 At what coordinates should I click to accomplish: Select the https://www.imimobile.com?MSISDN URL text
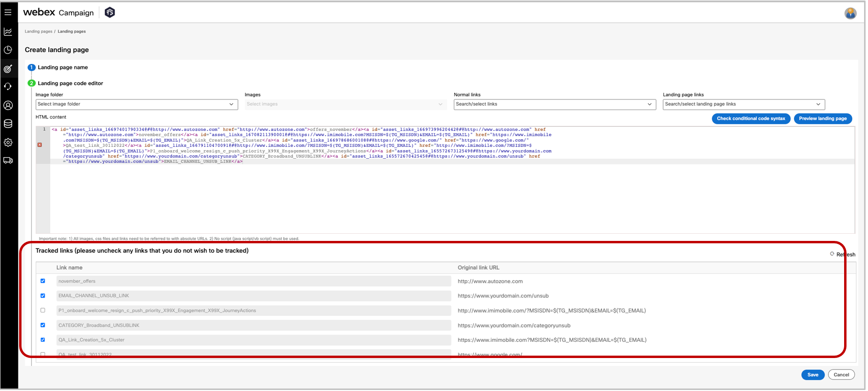coord(552,340)
